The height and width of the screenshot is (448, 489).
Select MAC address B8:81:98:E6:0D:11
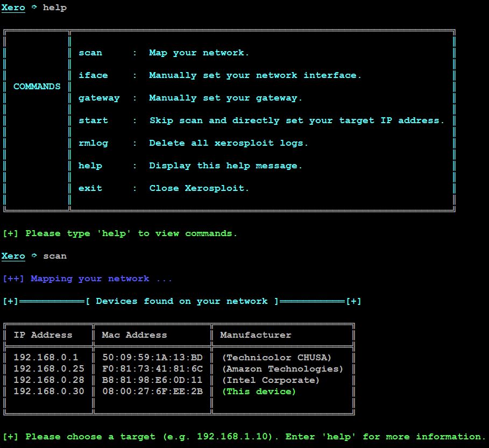point(152,380)
